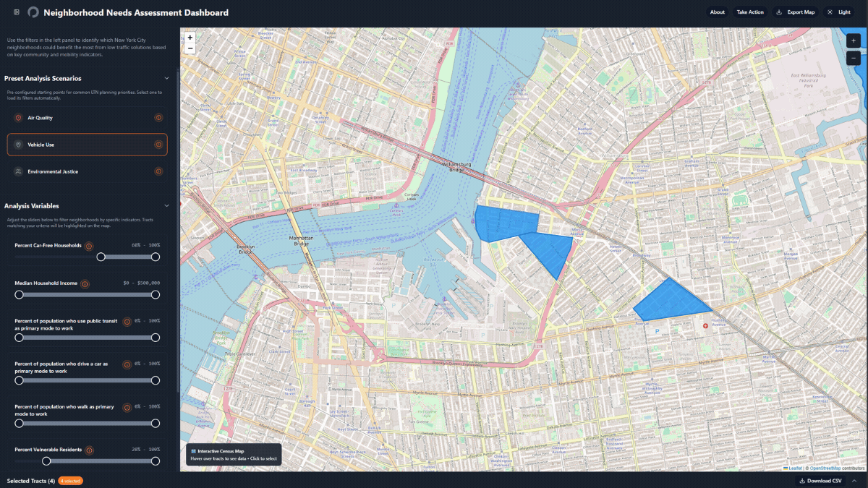The width and height of the screenshot is (868, 488).
Task: Open the About page
Action: tap(718, 12)
